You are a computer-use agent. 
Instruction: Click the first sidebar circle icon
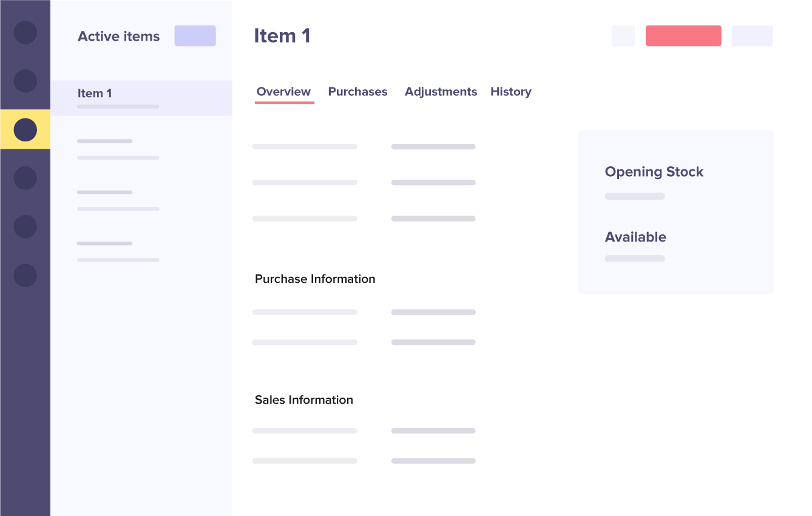click(25, 32)
